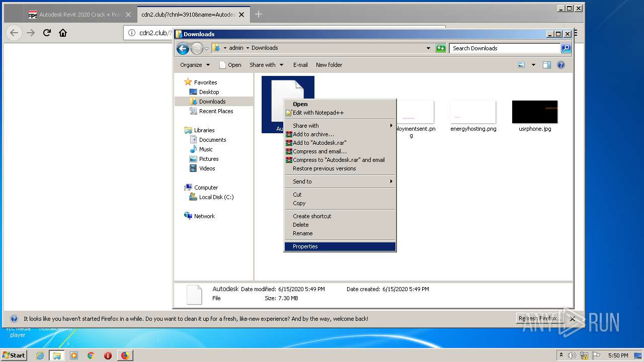Open the Share with toolbar dropdown

pos(266,65)
